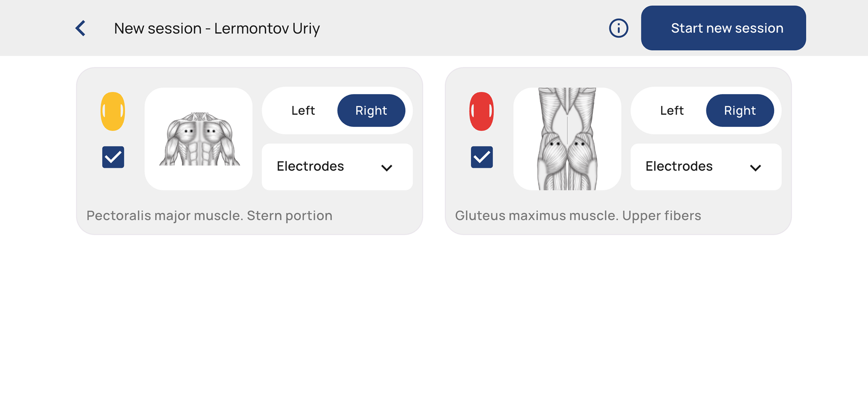The image size is (868, 401).
Task: Click the Pectoralis major muscle label
Action: coord(209,216)
